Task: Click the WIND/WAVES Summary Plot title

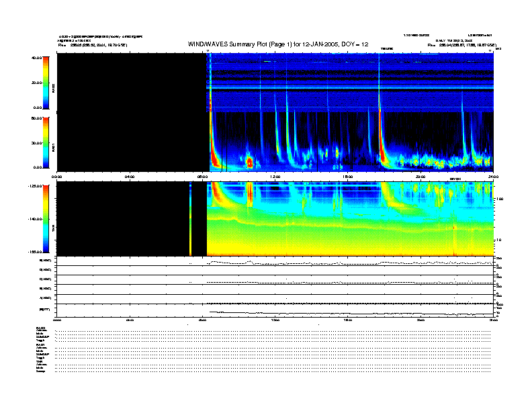Action: [x=278, y=44]
